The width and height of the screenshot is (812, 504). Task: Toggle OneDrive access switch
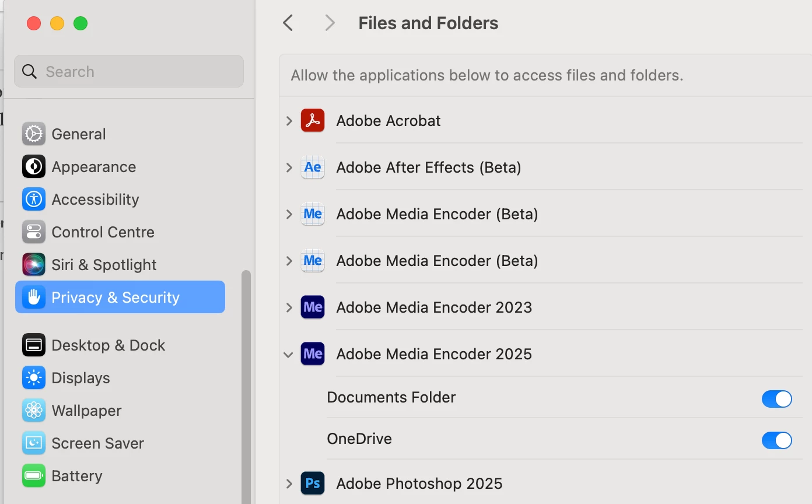[777, 440]
